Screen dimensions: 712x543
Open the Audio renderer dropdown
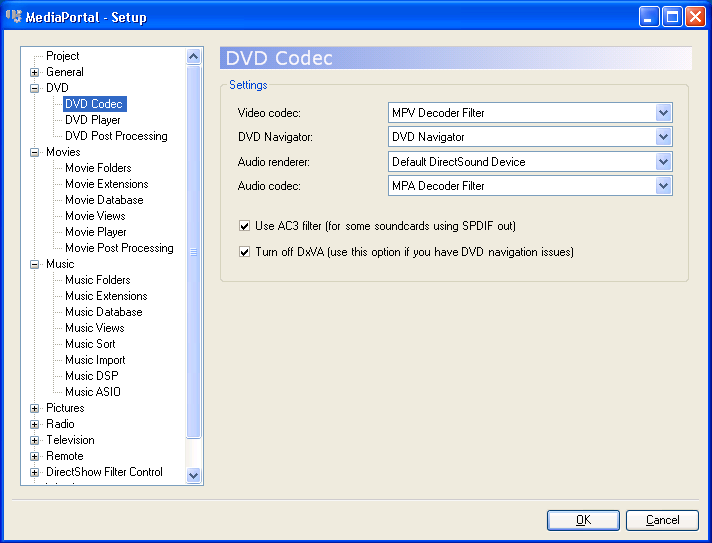pos(663,162)
